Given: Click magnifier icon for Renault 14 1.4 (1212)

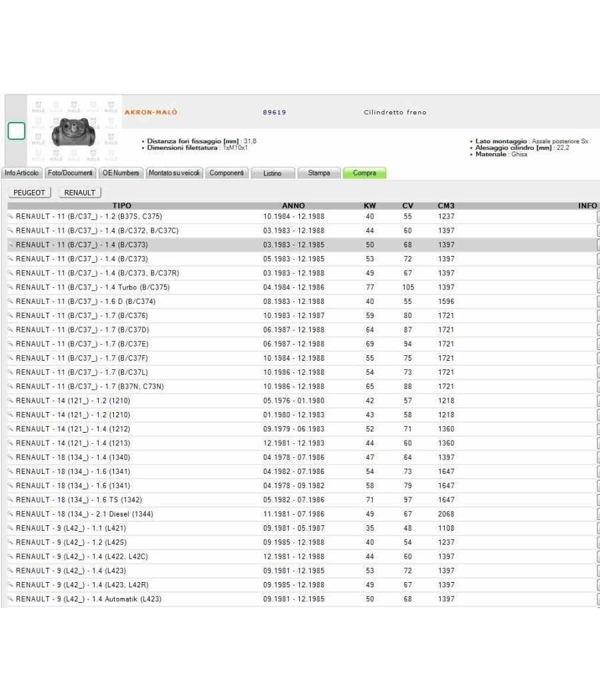Looking at the screenshot, I should click(10, 429).
